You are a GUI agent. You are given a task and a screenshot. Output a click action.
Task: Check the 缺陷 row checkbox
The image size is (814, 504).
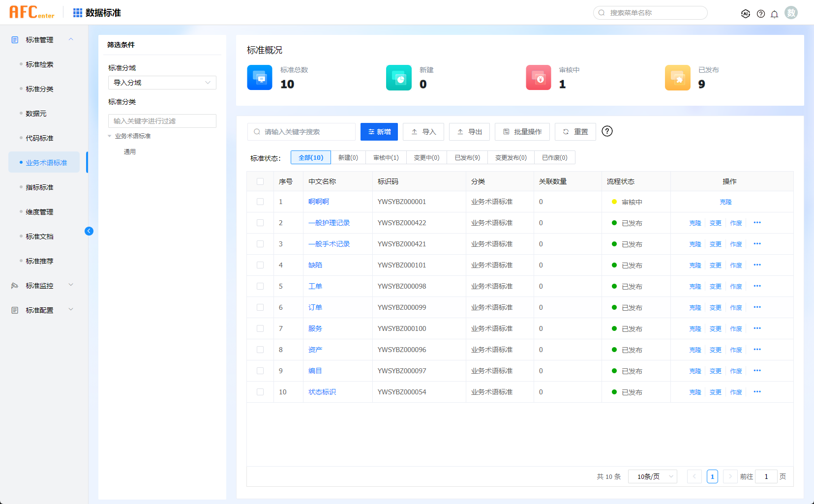tap(260, 265)
